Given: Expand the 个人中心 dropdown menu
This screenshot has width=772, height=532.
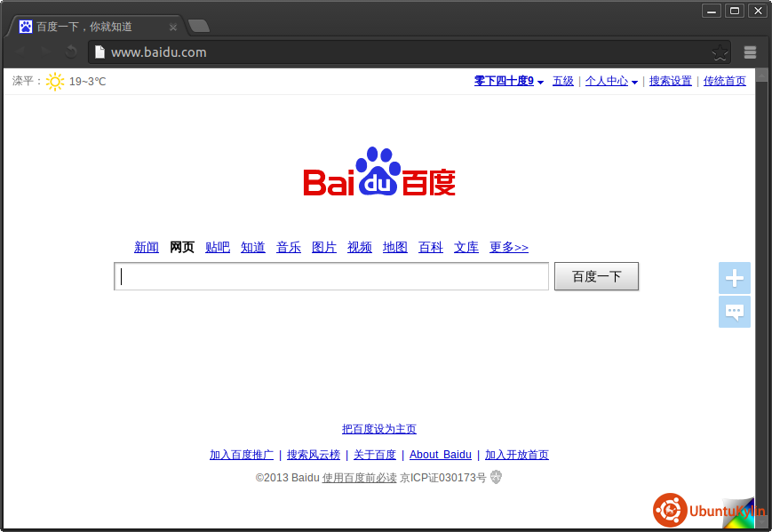Looking at the screenshot, I should click(x=634, y=82).
